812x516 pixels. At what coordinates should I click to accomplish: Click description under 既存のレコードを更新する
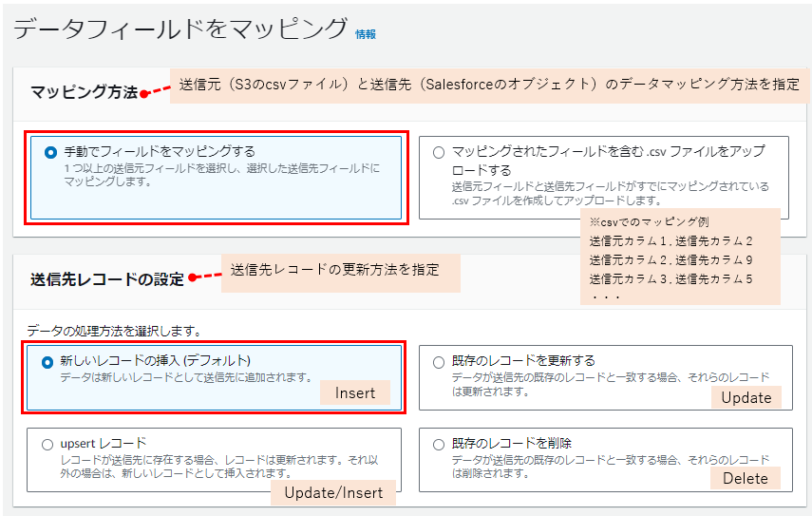[611, 384]
